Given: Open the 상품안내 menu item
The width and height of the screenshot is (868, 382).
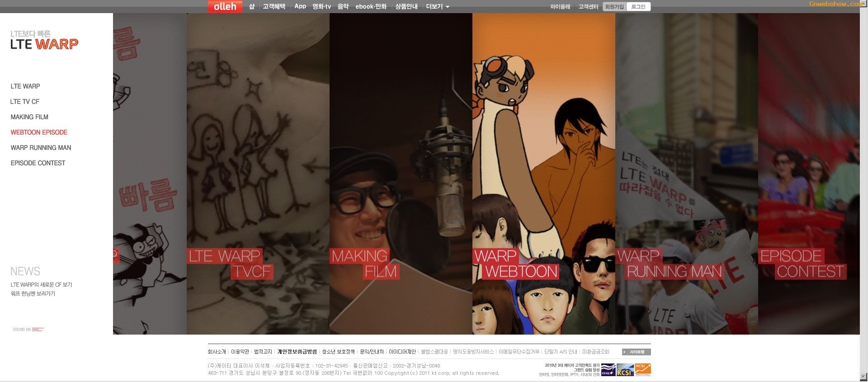Looking at the screenshot, I should 406,6.
